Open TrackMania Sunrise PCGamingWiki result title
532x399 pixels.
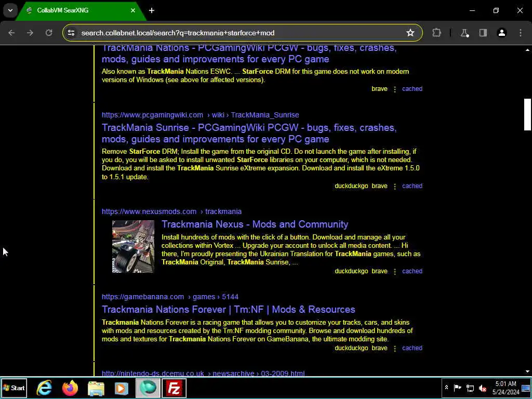(249, 134)
